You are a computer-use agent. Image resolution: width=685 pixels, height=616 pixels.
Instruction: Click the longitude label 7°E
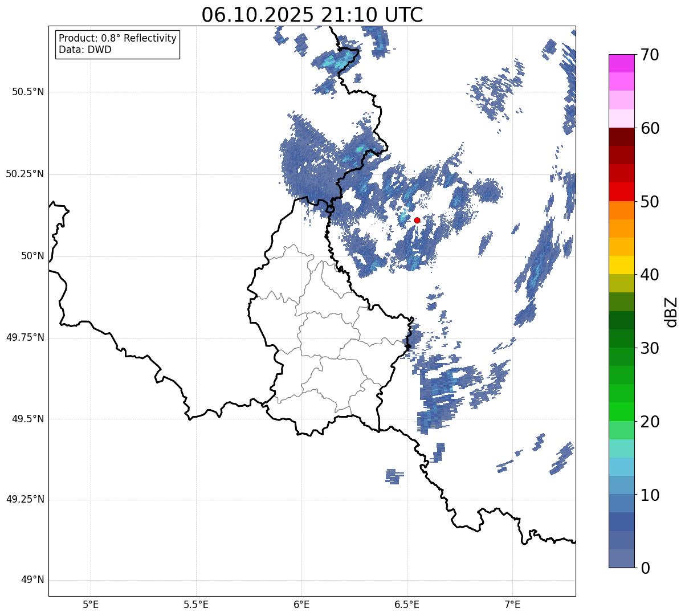tap(512, 604)
